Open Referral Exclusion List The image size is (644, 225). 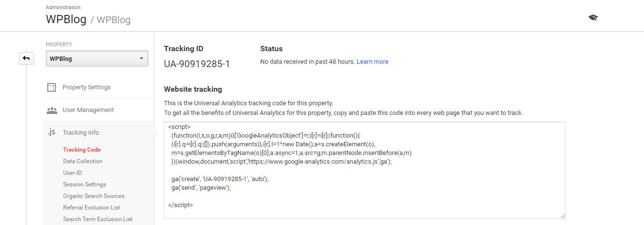click(92, 208)
